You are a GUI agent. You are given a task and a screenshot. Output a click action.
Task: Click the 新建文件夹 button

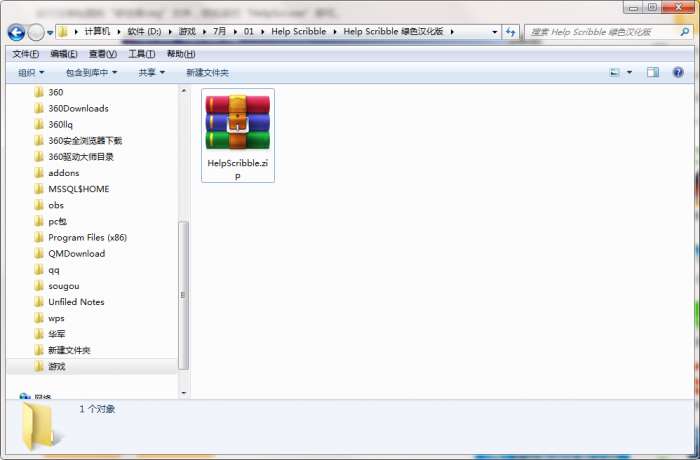(208, 72)
